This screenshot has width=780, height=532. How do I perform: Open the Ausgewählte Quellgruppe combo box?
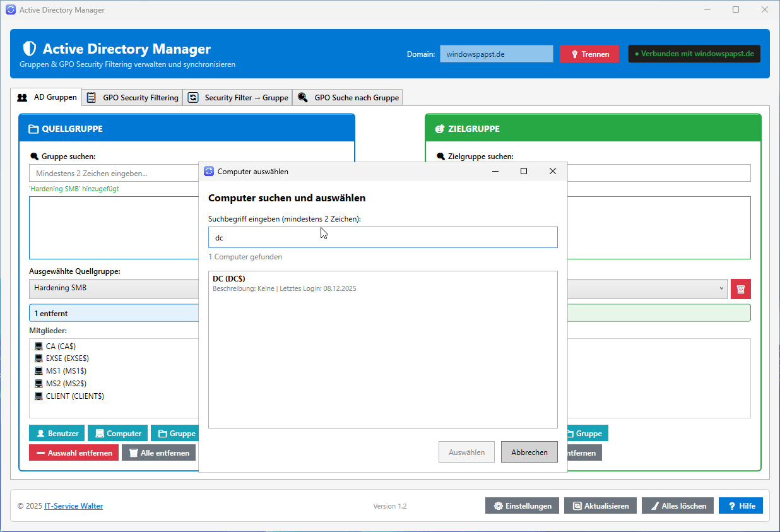[114, 288]
